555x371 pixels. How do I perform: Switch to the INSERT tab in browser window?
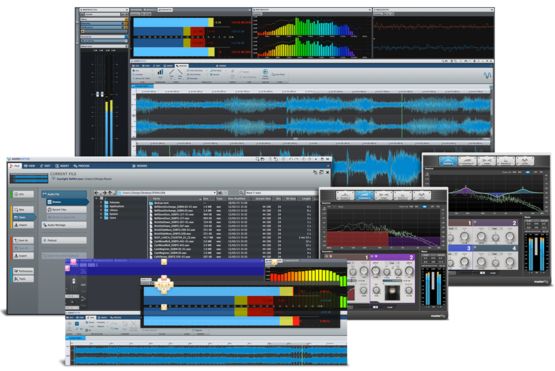62,166
